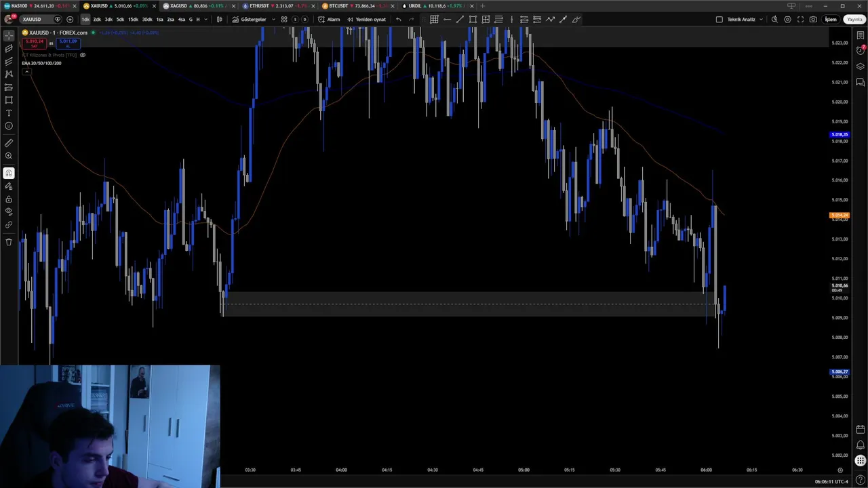Open the forecasting and measurement tools
868x488 pixels.
tap(9, 87)
